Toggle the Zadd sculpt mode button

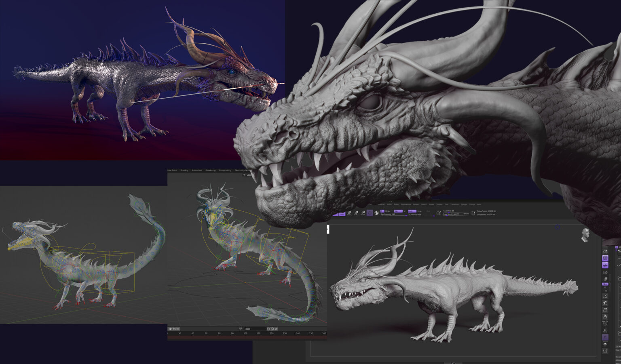click(412, 211)
